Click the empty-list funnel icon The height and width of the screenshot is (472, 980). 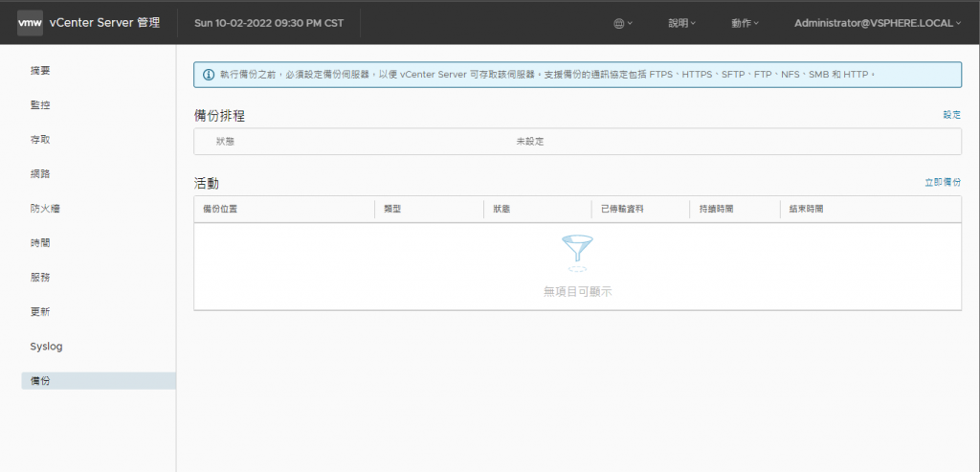coord(577,253)
